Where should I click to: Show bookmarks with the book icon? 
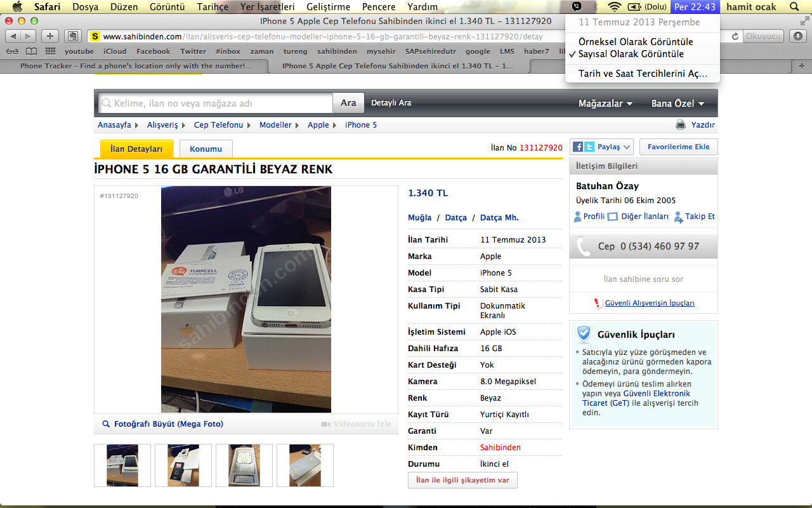pos(31,51)
